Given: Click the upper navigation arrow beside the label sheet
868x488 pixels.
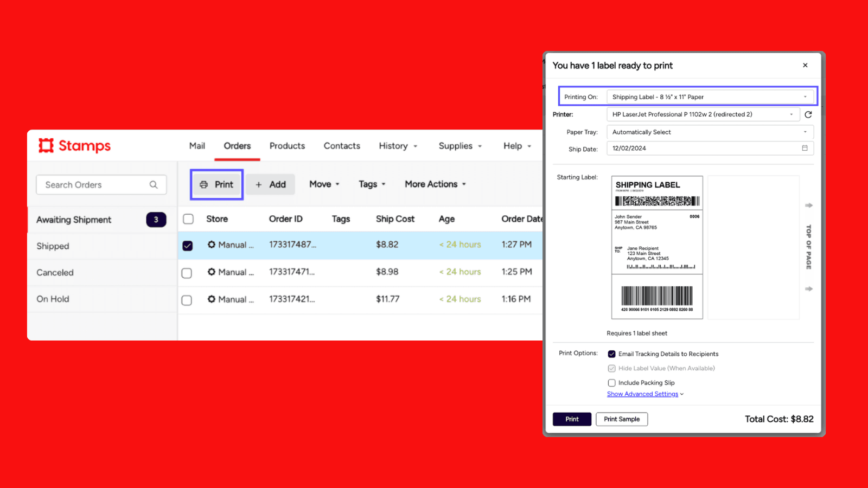Looking at the screenshot, I should point(809,205).
